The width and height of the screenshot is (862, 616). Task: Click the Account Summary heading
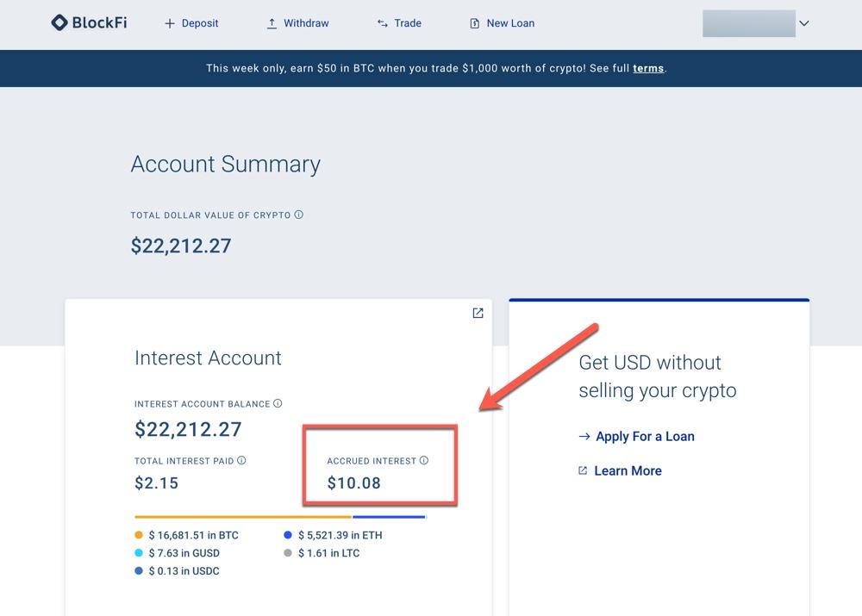[x=225, y=165]
